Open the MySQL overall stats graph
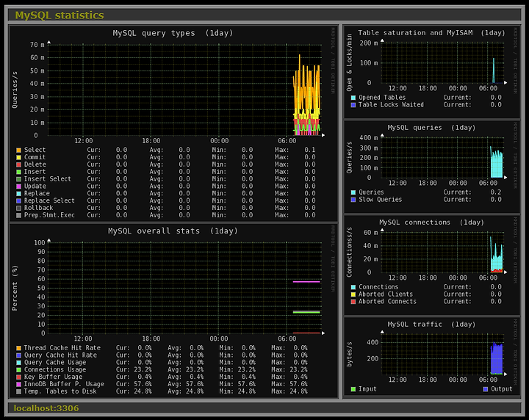529x420 pixels. click(173, 311)
